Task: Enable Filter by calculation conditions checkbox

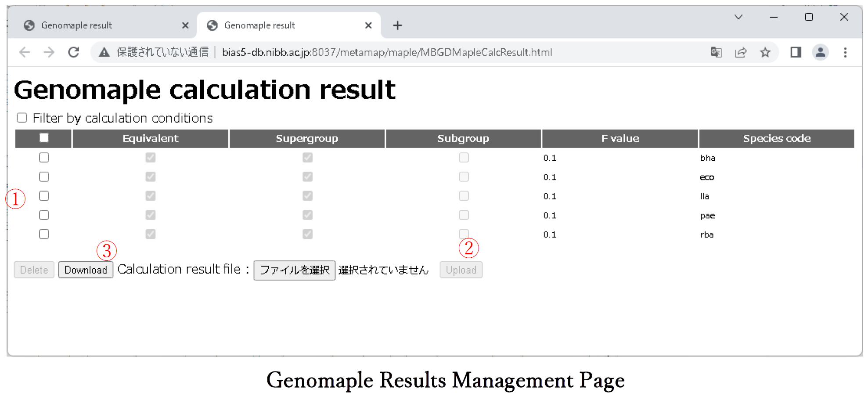Action: pos(22,118)
